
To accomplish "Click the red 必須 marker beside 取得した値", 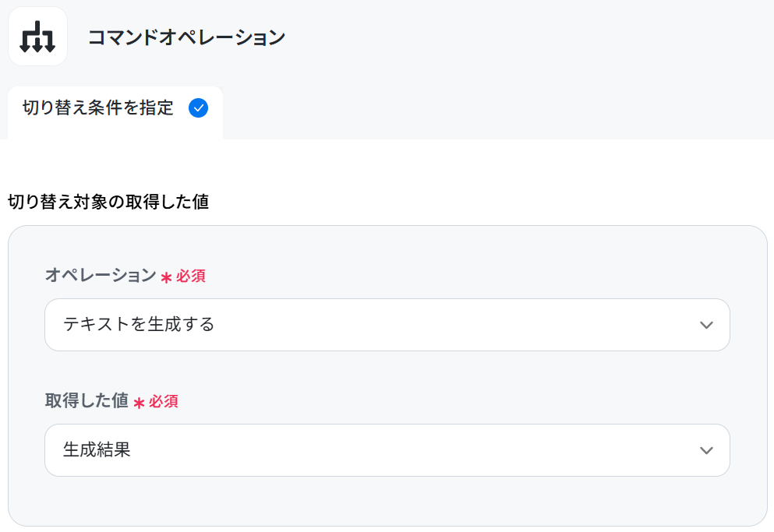I will [164, 402].
